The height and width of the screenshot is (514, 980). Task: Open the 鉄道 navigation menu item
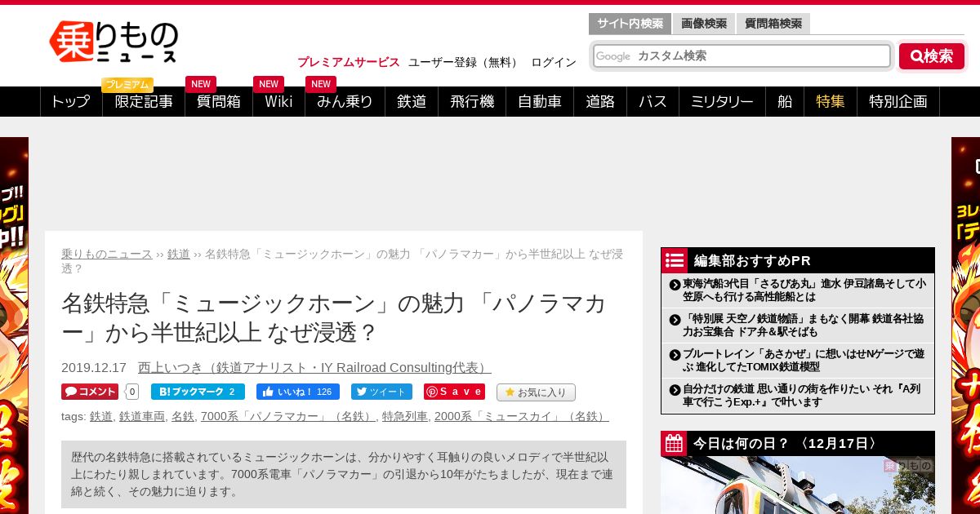(x=412, y=102)
